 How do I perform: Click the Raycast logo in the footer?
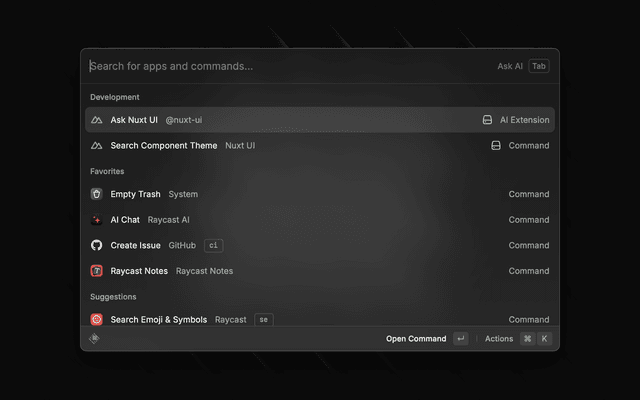click(94, 338)
